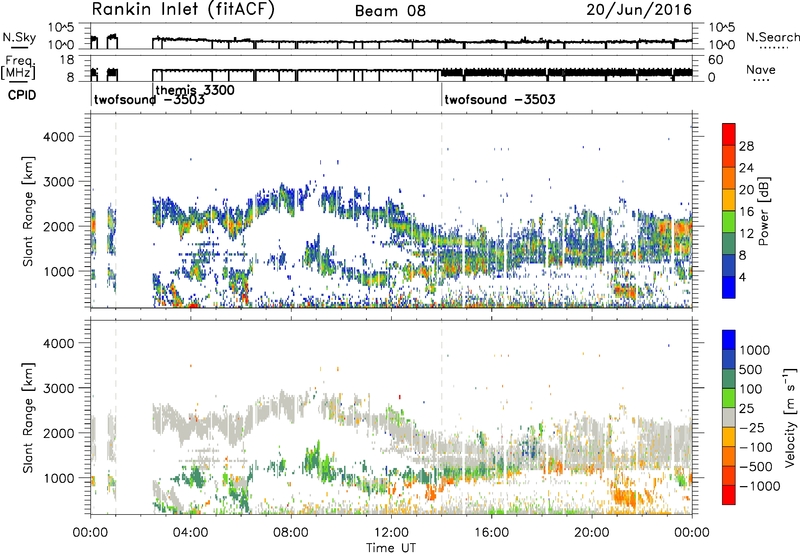The height and width of the screenshot is (554, 800).
Task: Click the "18" tick on frequency axis
Action: [x=66, y=60]
